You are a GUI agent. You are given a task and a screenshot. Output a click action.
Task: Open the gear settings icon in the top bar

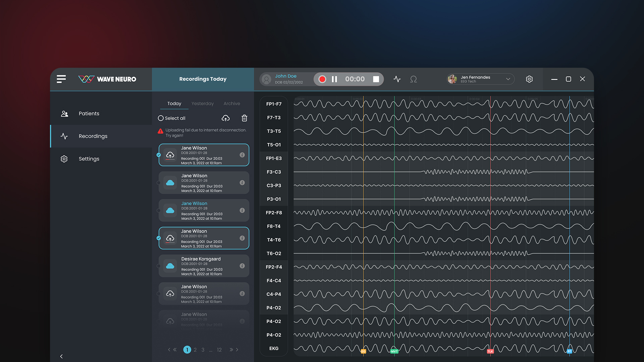coord(529,79)
